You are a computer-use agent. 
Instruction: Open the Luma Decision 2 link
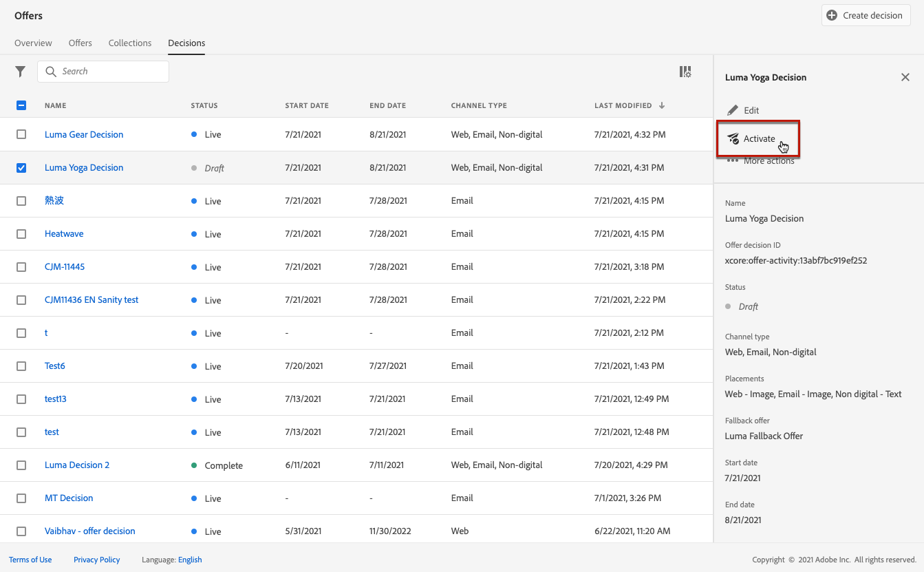click(x=77, y=465)
